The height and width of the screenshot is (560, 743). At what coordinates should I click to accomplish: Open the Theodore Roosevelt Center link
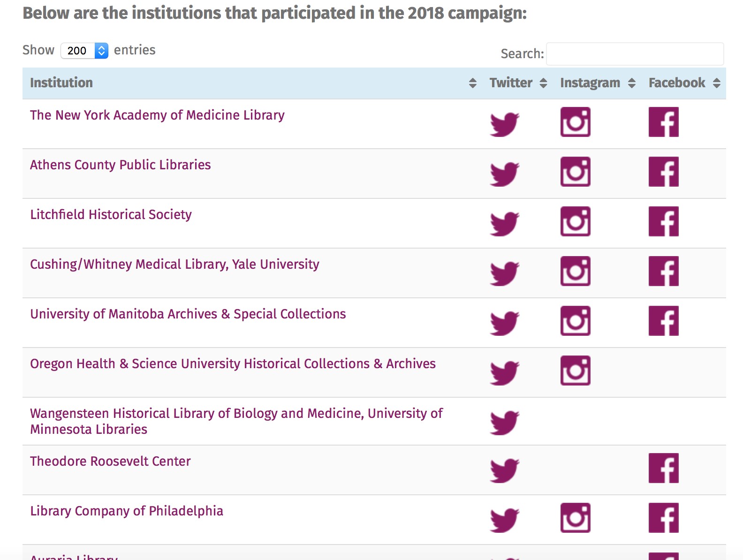click(110, 462)
